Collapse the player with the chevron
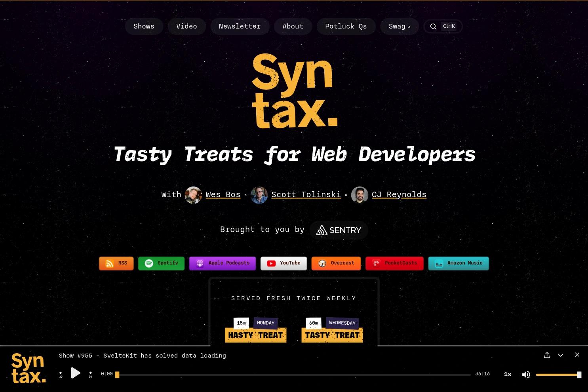 point(560,355)
